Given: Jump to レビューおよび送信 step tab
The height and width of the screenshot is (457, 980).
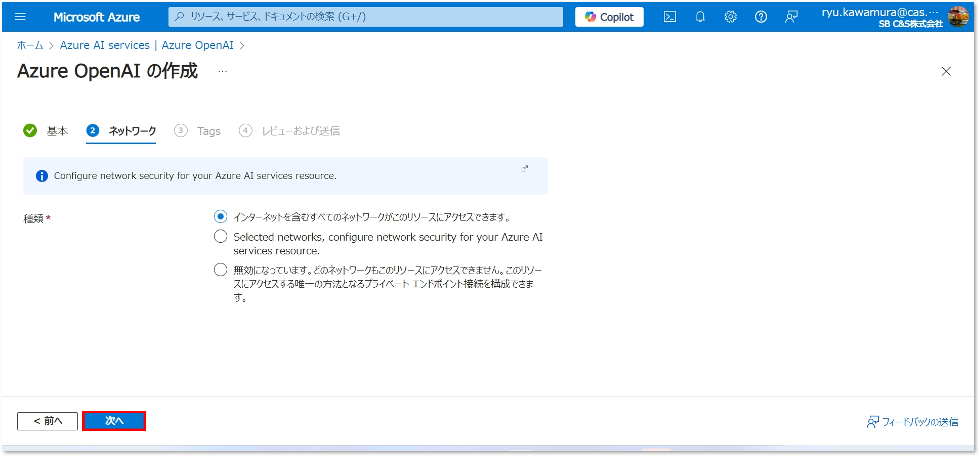Looking at the screenshot, I should tap(289, 131).
